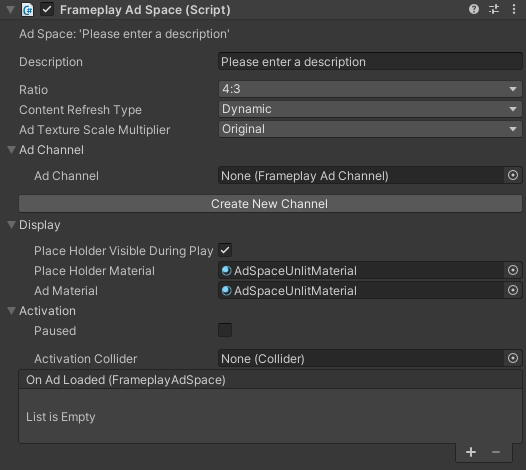Collapse the Display section
Image resolution: width=526 pixels, height=470 pixels.
point(11,224)
